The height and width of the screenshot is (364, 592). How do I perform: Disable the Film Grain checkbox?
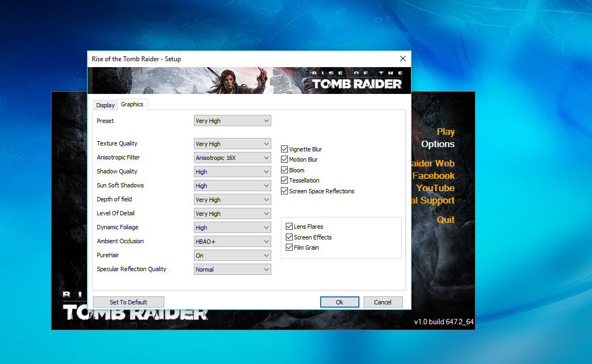point(289,247)
